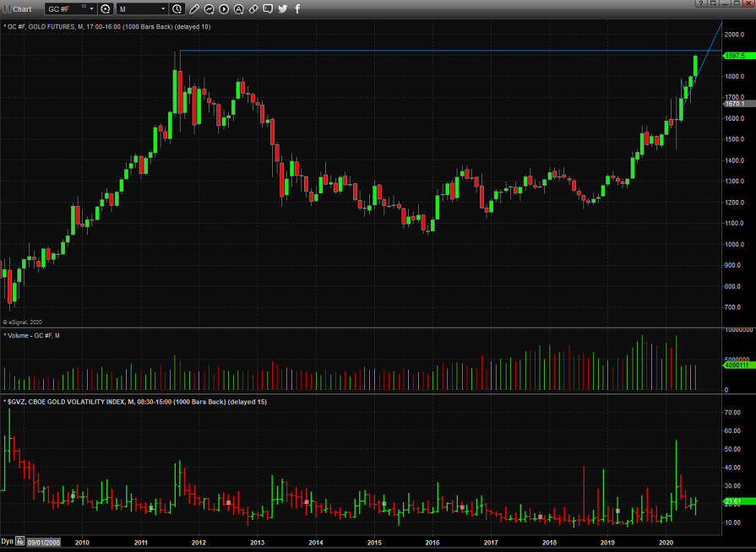Click the 2020 time axis label

point(666,543)
